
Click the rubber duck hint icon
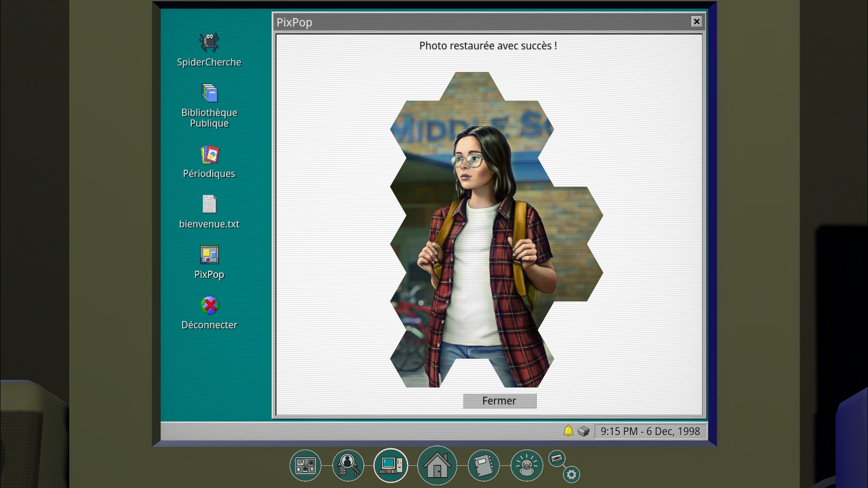(x=526, y=465)
